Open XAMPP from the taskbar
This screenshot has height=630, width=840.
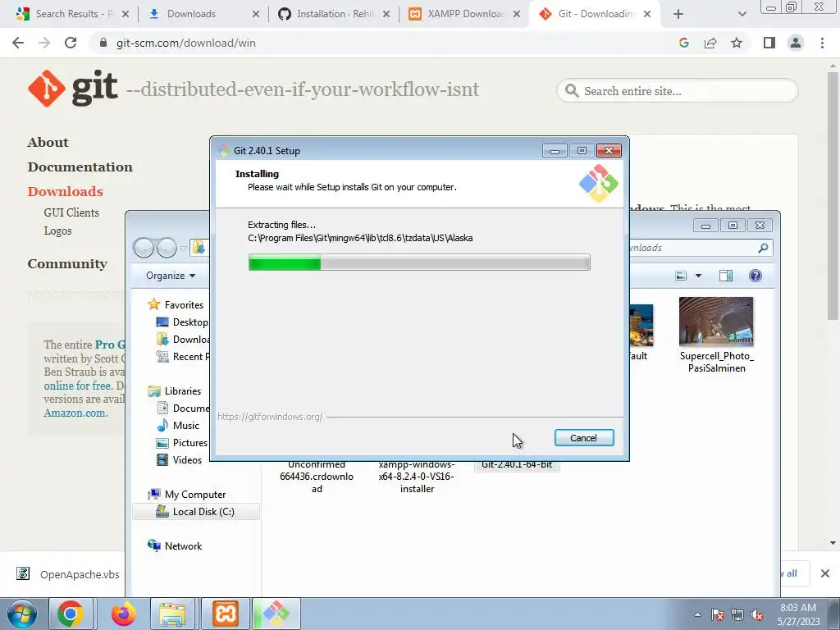(226, 614)
